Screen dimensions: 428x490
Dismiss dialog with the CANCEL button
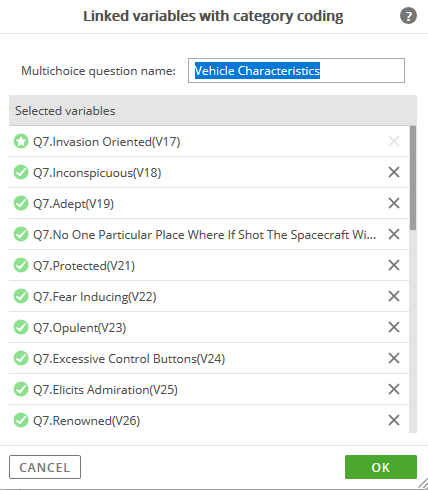[x=45, y=467]
